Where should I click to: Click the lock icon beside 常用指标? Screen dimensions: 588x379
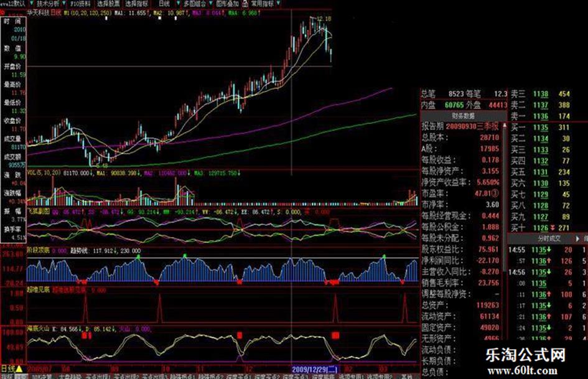tap(245, 4)
